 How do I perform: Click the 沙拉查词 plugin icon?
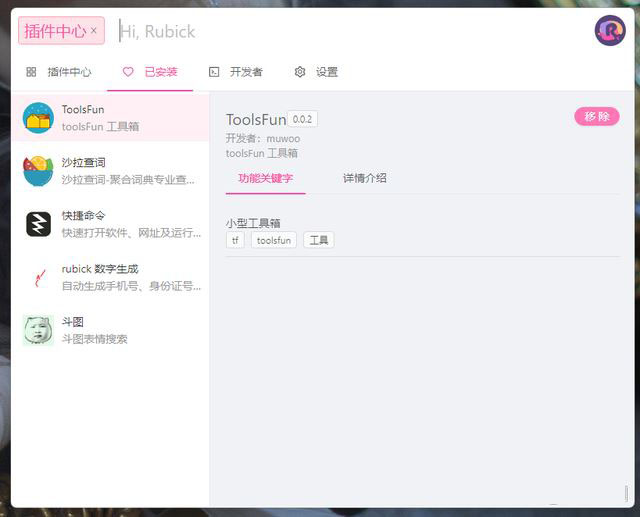tap(38, 171)
